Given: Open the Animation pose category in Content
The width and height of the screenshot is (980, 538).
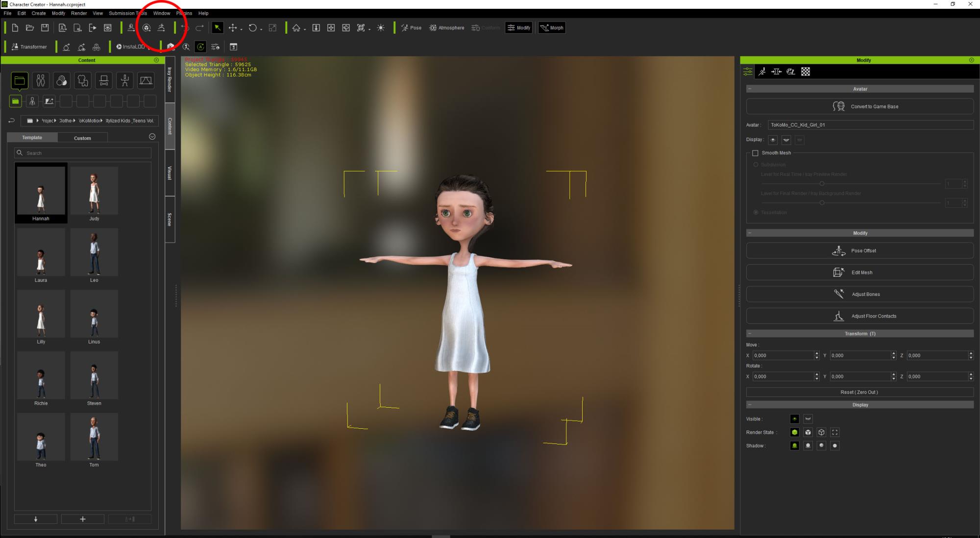Looking at the screenshot, I should 125,80.
